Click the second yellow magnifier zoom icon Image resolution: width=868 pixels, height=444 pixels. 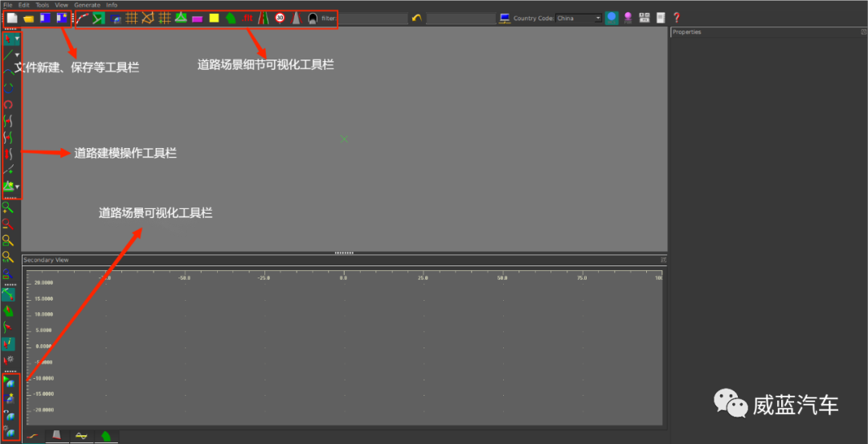pos(8,257)
